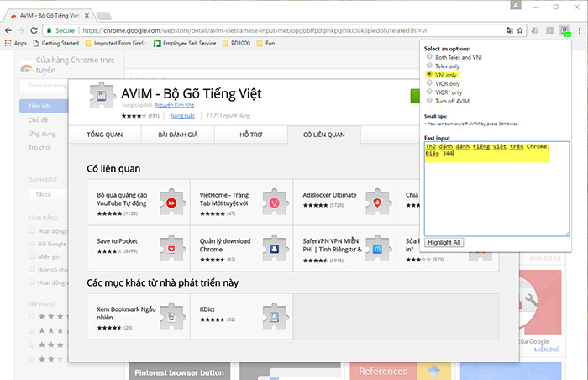Open the Quản lý download Chrome icon
This screenshot has width=588, height=380.
[x=275, y=248]
